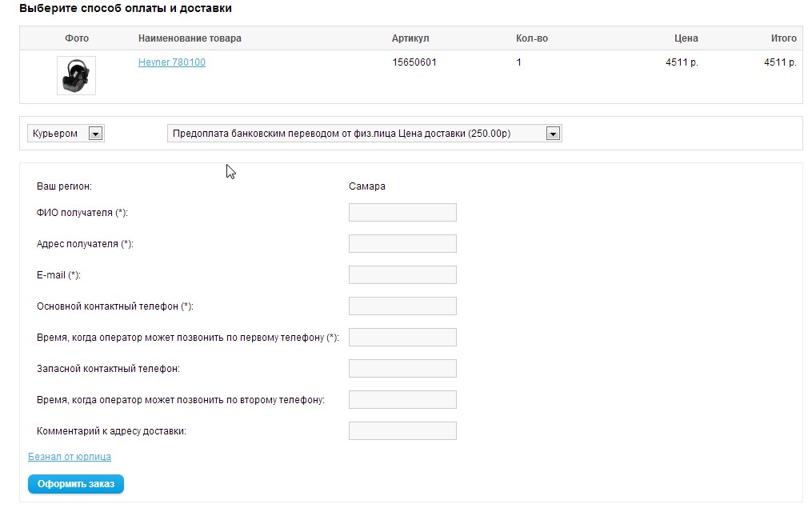Click the ФИО получателя input field

[x=402, y=212]
